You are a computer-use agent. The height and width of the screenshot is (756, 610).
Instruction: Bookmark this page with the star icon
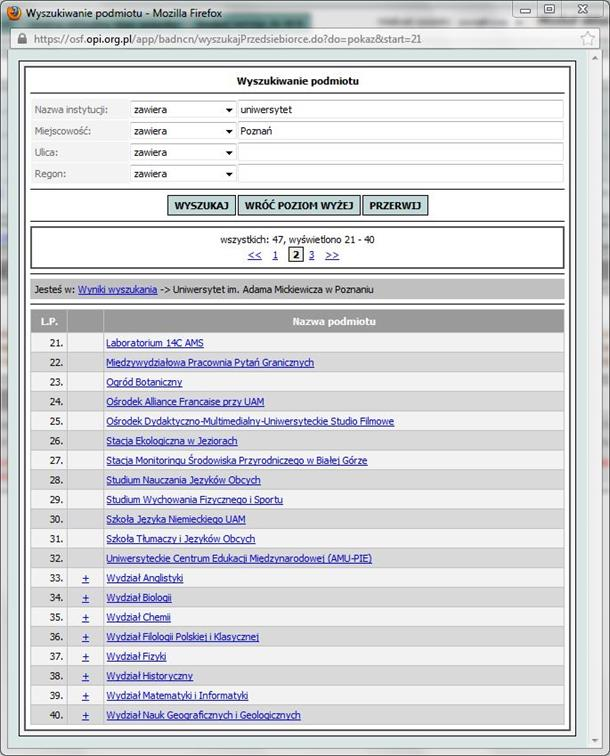[587, 39]
